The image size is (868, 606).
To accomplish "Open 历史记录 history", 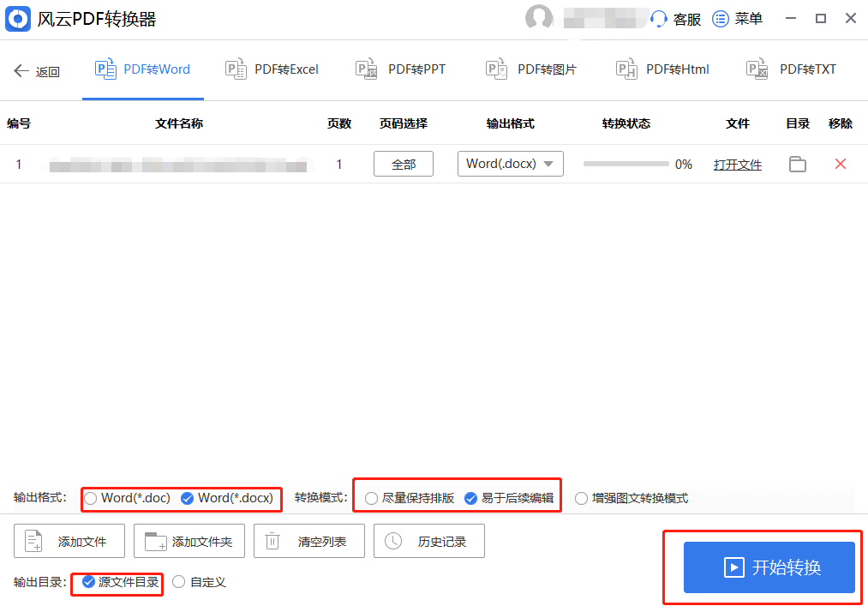I will pyautogui.click(x=429, y=541).
